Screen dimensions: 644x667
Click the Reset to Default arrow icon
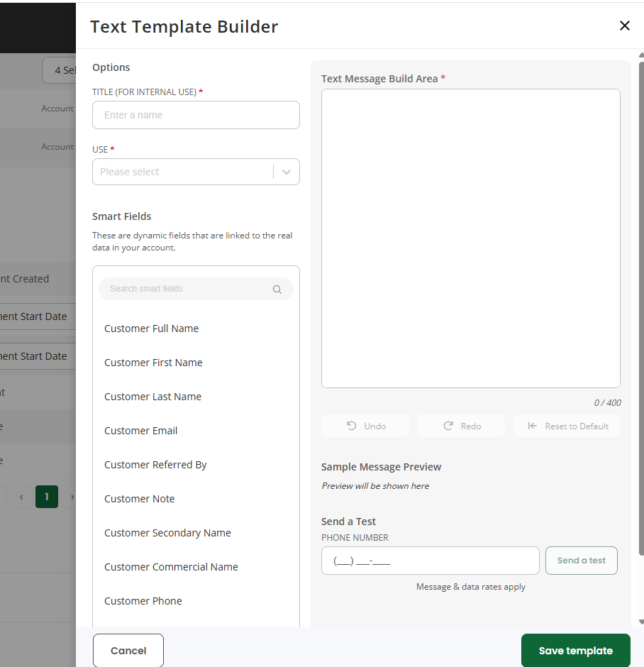tap(532, 426)
